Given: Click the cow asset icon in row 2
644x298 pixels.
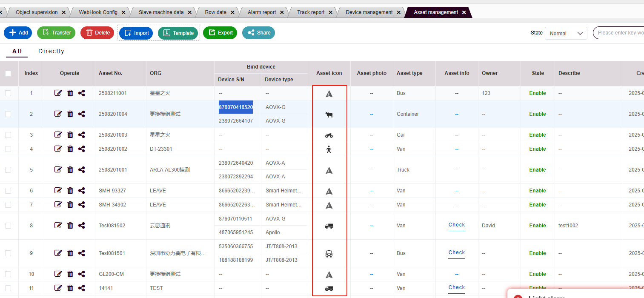Looking at the screenshot, I should tap(329, 114).
